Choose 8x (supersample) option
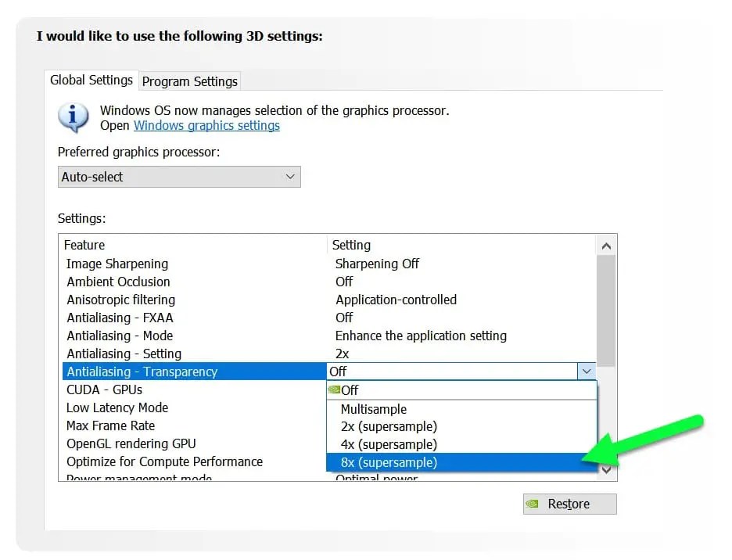 (461, 462)
